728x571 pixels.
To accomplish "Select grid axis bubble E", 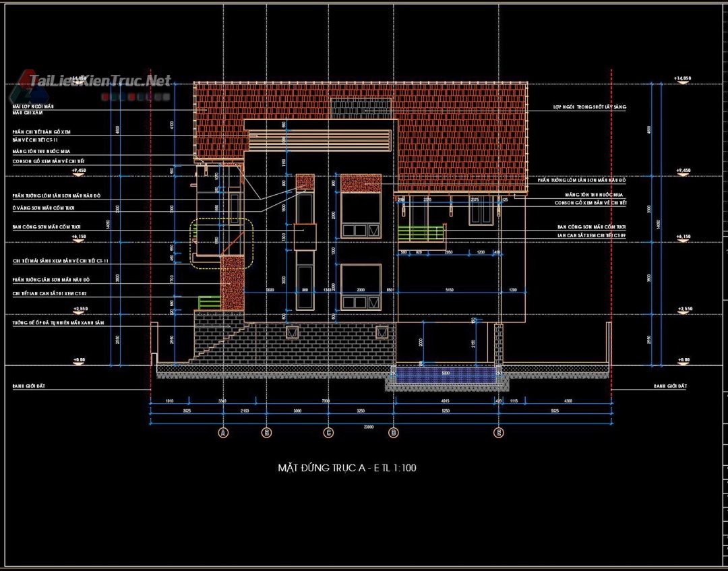I will 499,433.
